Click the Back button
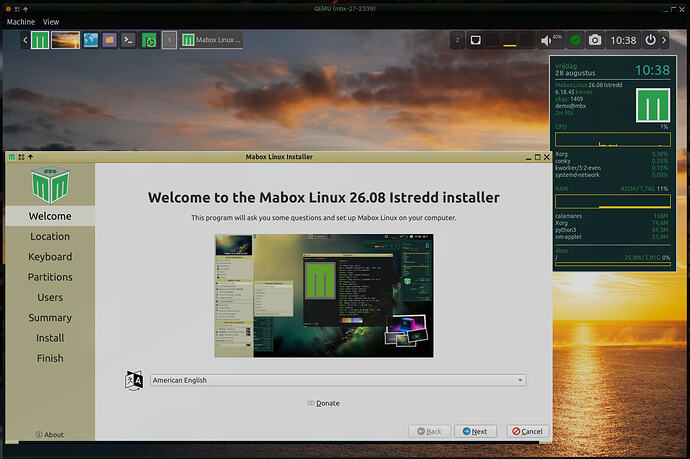The width and height of the screenshot is (690, 459). tap(429, 431)
